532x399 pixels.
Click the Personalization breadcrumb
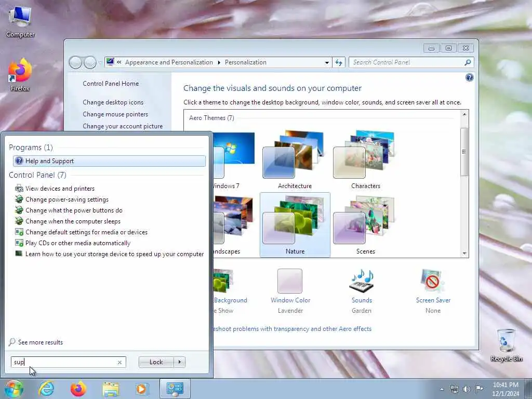click(246, 62)
